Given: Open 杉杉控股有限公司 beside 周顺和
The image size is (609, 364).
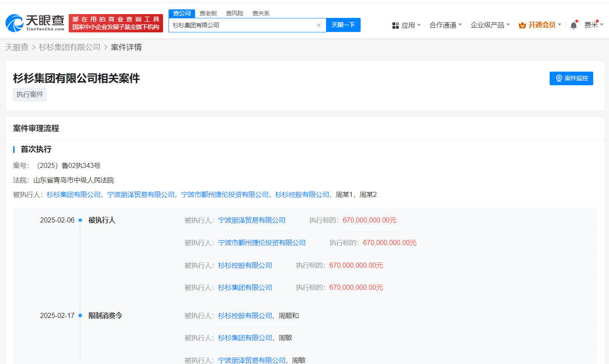Looking at the screenshot, I should 245,316.
